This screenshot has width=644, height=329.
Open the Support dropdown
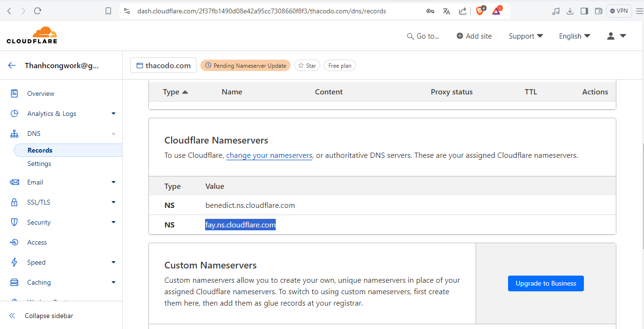coord(526,36)
